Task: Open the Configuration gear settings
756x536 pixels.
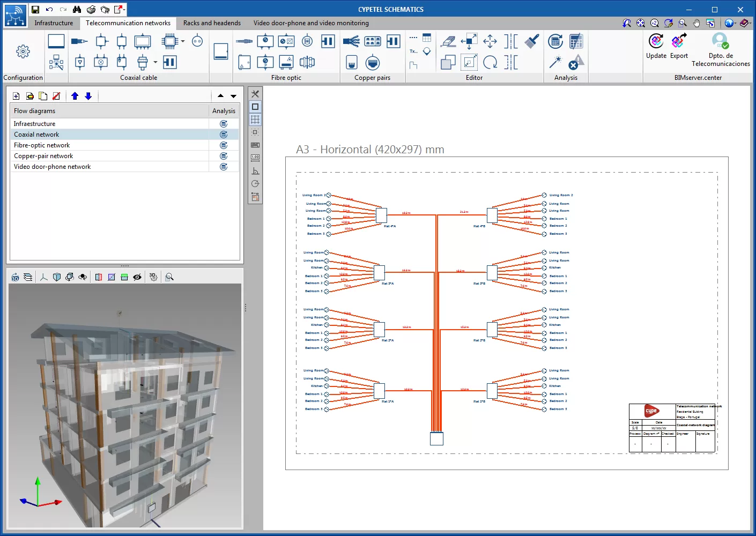Action: pos(23,51)
